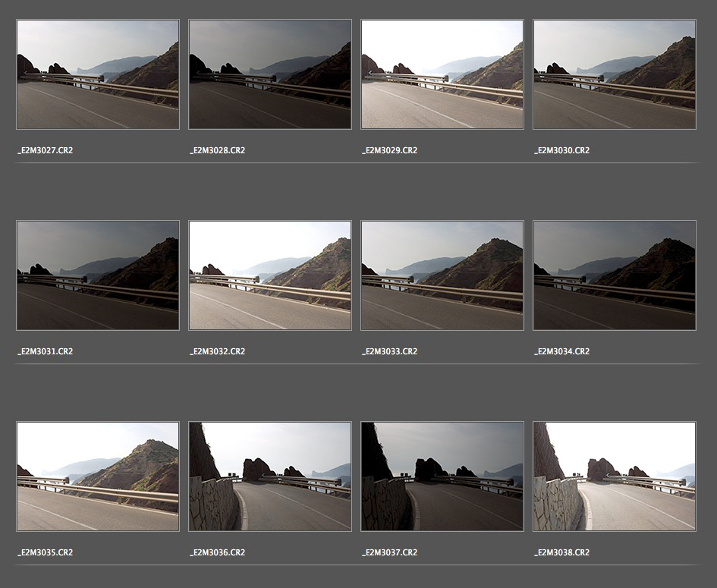The height and width of the screenshot is (588, 717).
Task: Pick the _E2M3030.CR2 road photo thumbnail
Action: click(615, 74)
